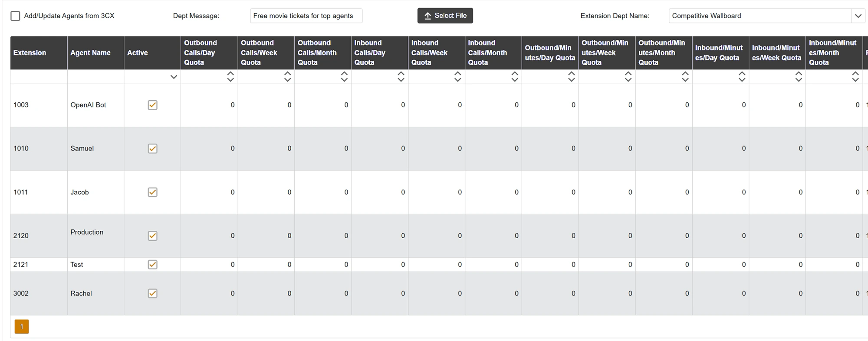Image resolution: width=868 pixels, height=341 pixels.
Task: Sort by Outbound Calls/Day Quota header
Action: click(209, 53)
